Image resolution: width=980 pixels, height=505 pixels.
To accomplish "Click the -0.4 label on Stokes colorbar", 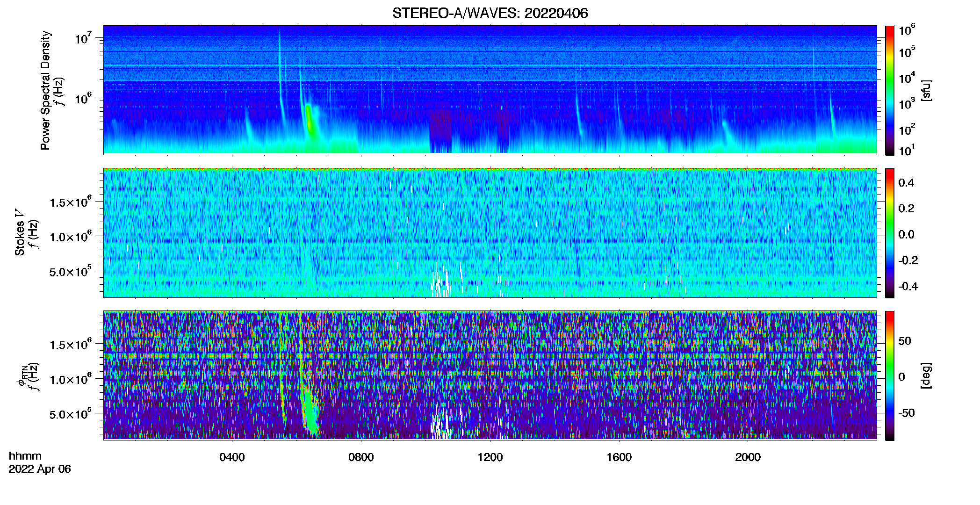I will (x=908, y=286).
